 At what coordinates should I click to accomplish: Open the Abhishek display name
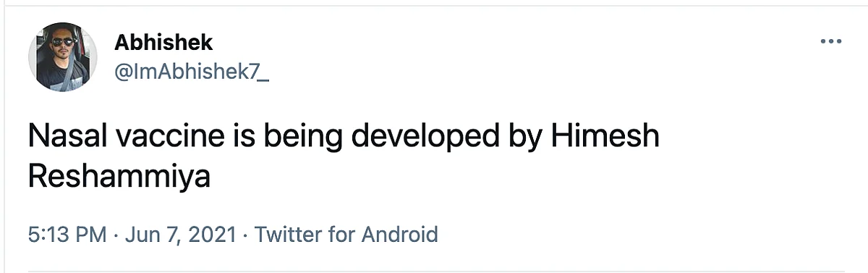(x=163, y=42)
